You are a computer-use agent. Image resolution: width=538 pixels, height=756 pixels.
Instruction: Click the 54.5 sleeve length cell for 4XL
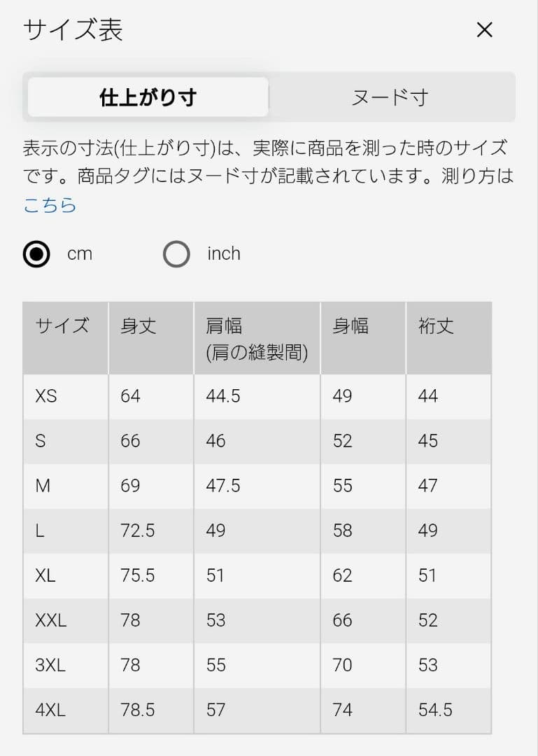click(x=449, y=710)
